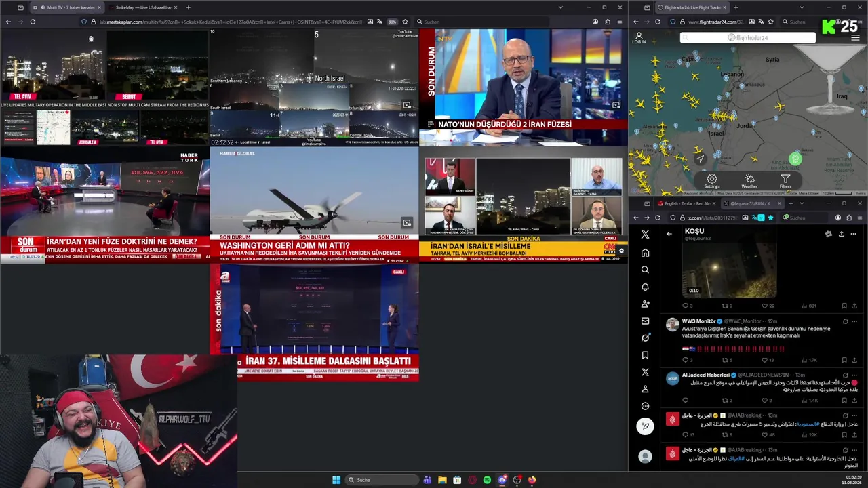Open more menu on Al Jadeed Haberleri post
The width and height of the screenshot is (868, 488).
coord(855,375)
